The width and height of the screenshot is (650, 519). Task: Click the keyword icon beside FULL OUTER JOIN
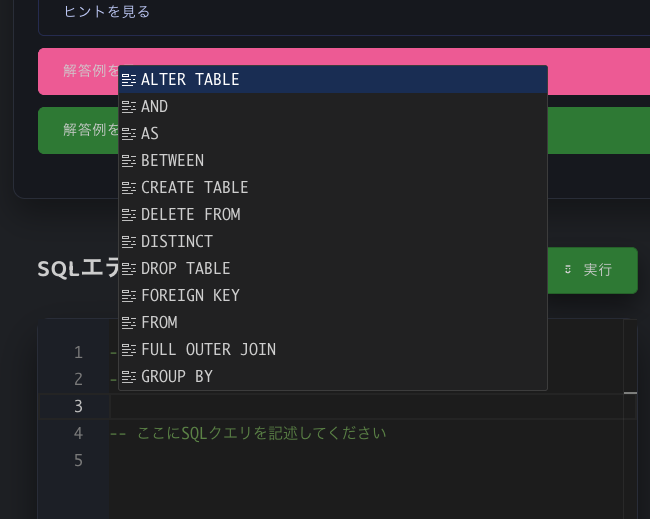coord(128,349)
